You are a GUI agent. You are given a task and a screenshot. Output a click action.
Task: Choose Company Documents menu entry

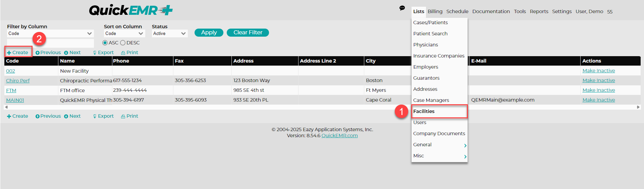click(x=439, y=134)
